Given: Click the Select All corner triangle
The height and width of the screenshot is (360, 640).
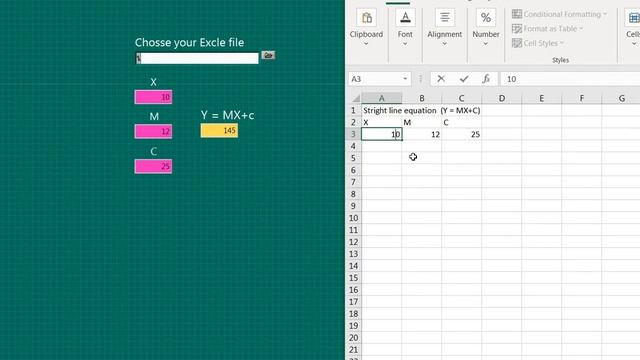Looking at the screenshot, I should tap(356, 98).
